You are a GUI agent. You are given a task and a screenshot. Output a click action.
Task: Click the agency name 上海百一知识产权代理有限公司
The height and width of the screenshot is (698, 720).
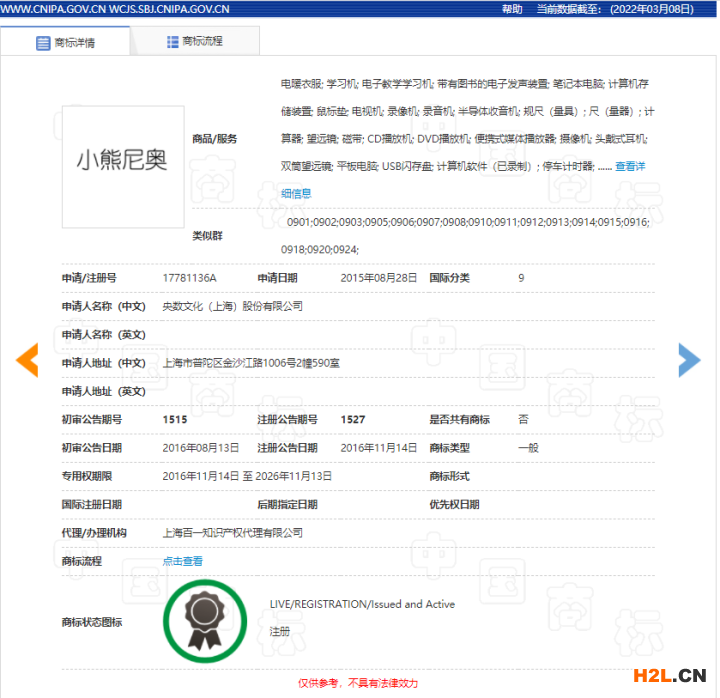click(232, 533)
